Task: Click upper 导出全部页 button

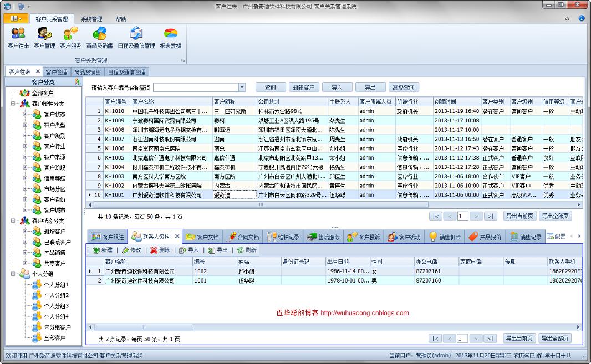Action: (555, 216)
